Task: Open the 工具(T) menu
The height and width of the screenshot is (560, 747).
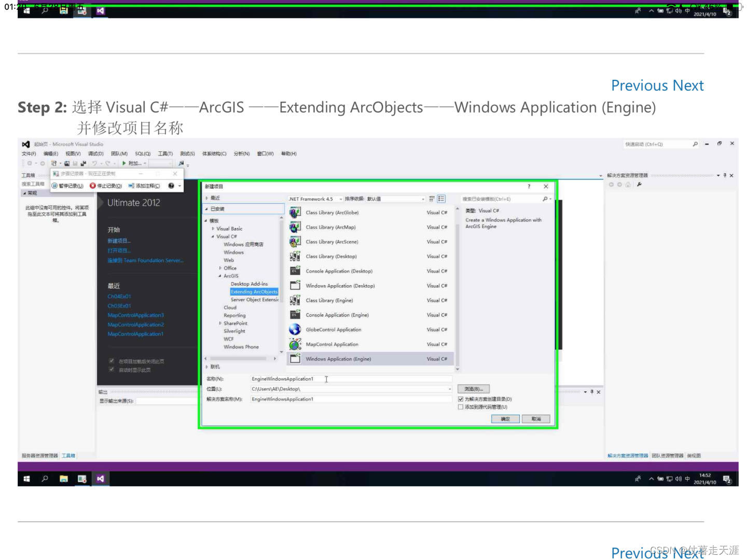Action: coord(165,154)
